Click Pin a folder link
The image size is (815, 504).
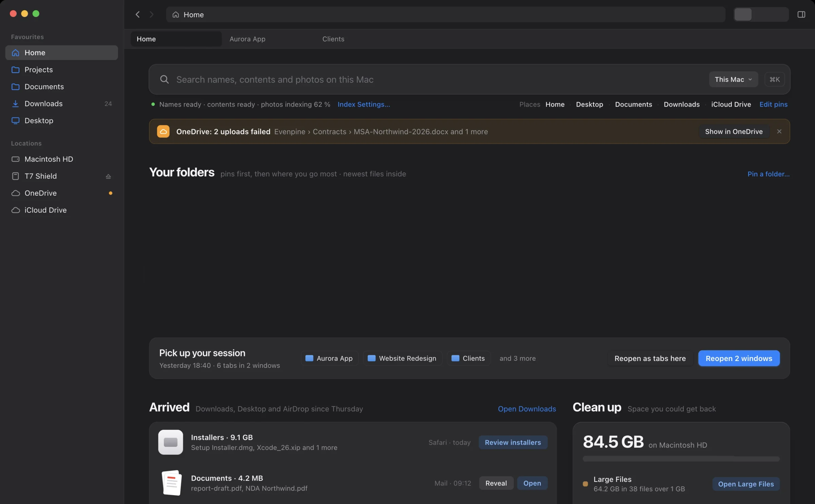(768, 174)
